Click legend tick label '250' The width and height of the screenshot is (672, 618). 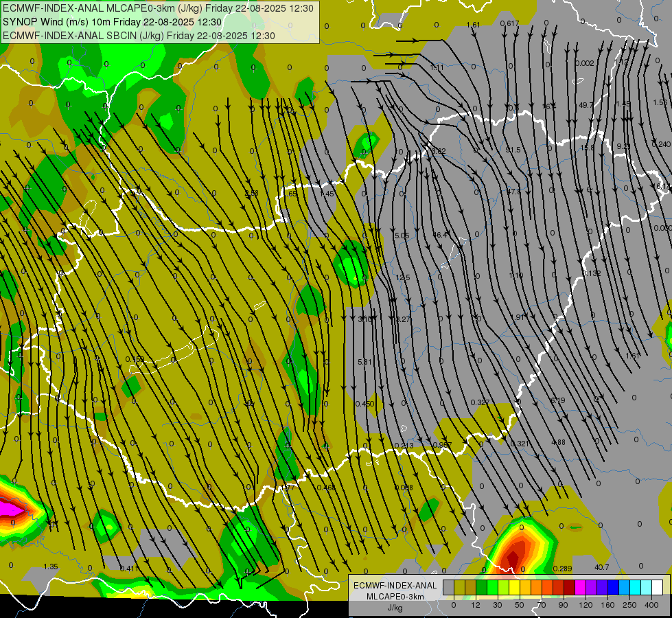click(x=629, y=605)
